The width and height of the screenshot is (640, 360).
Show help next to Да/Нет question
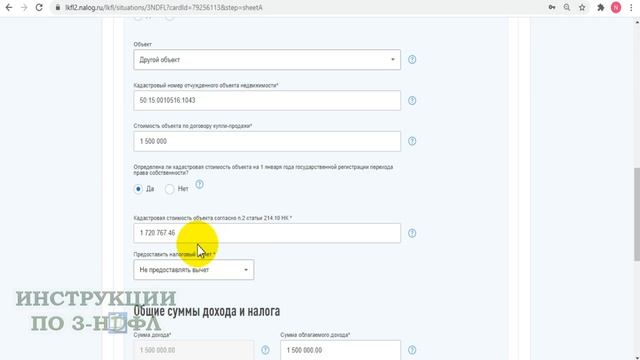(199, 184)
